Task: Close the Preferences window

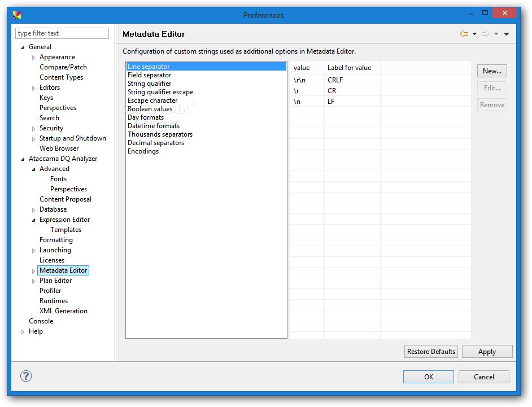Action: coord(504,13)
